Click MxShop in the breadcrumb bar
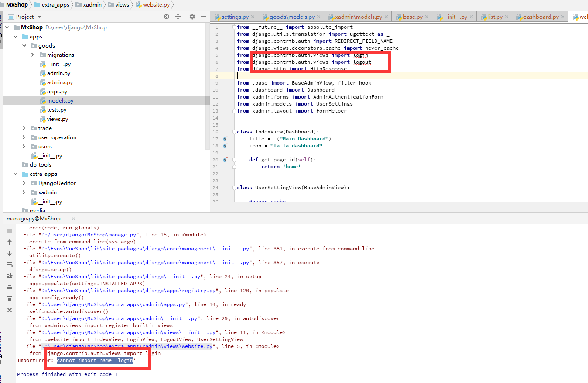Viewport: 588px width, 383px height. (17, 5)
